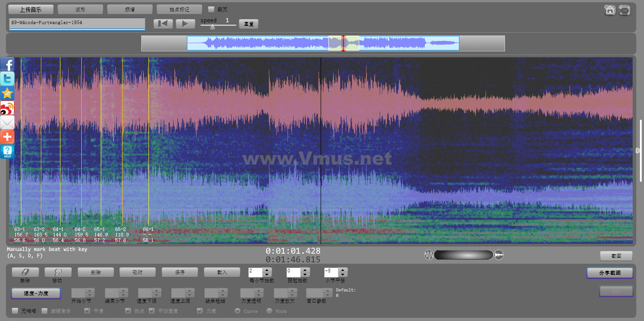Image resolution: width=644 pixels, height=321 pixels.
Task: Click the 0:01:01.428 time display
Action: (x=293, y=251)
